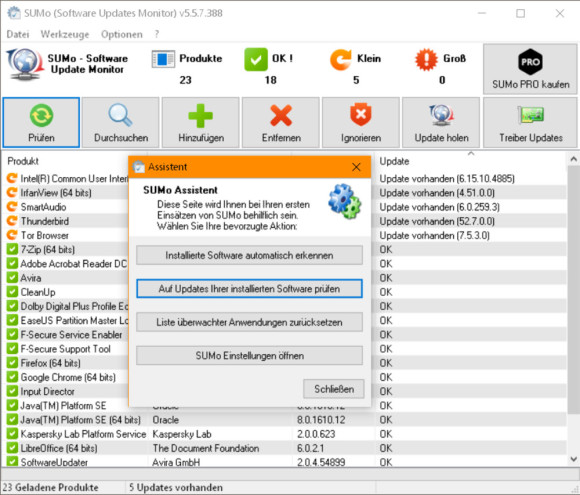Image resolution: width=580 pixels, height=495 pixels.
Task: Click the Prüfen refresh icon button
Action: [41, 122]
